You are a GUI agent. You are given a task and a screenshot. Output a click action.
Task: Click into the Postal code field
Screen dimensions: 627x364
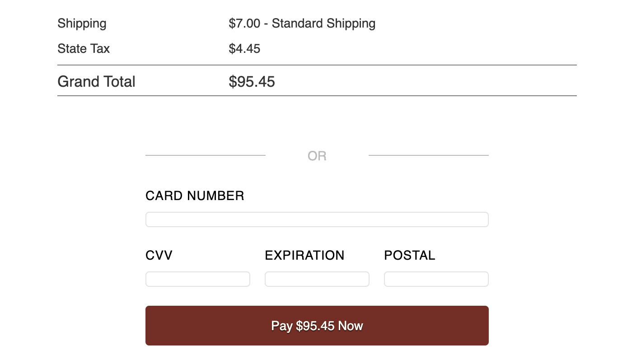click(x=436, y=279)
